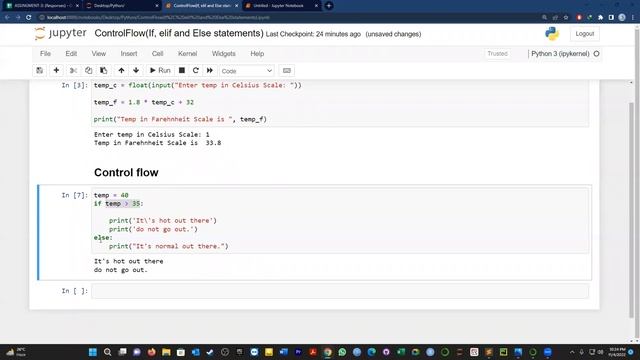Open the Widgets menu
Image resolution: width=640 pixels, height=360 pixels.
(x=224, y=53)
